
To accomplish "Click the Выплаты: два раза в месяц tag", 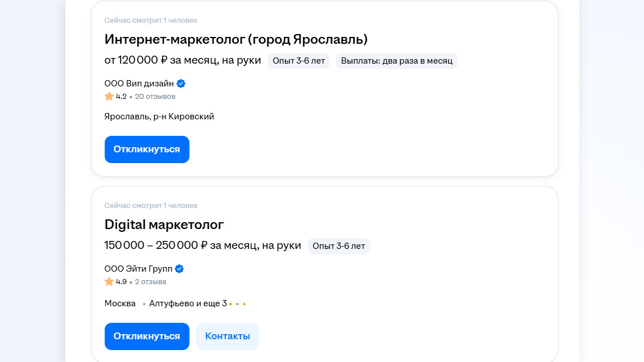I will click(397, 61).
